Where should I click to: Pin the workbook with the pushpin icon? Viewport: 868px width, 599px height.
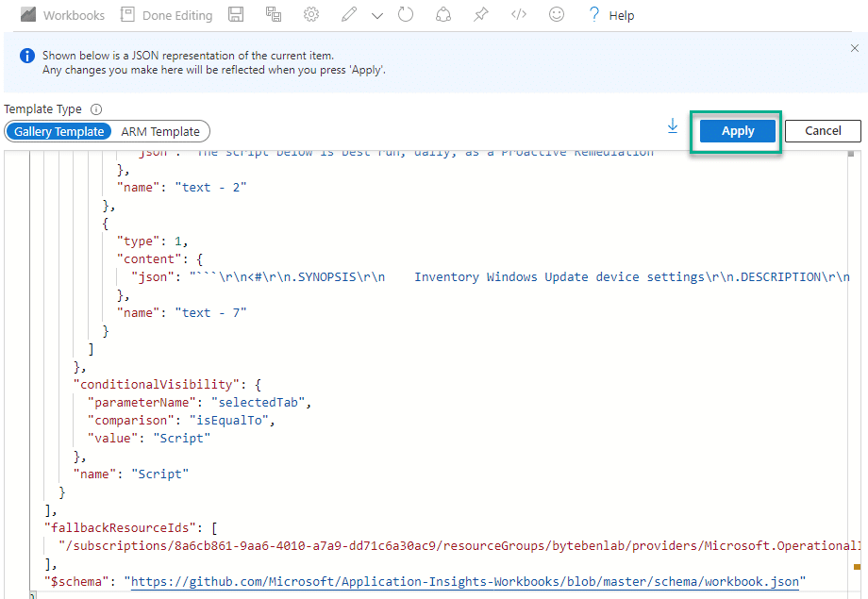pyautogui.click(x=481, y=14)
